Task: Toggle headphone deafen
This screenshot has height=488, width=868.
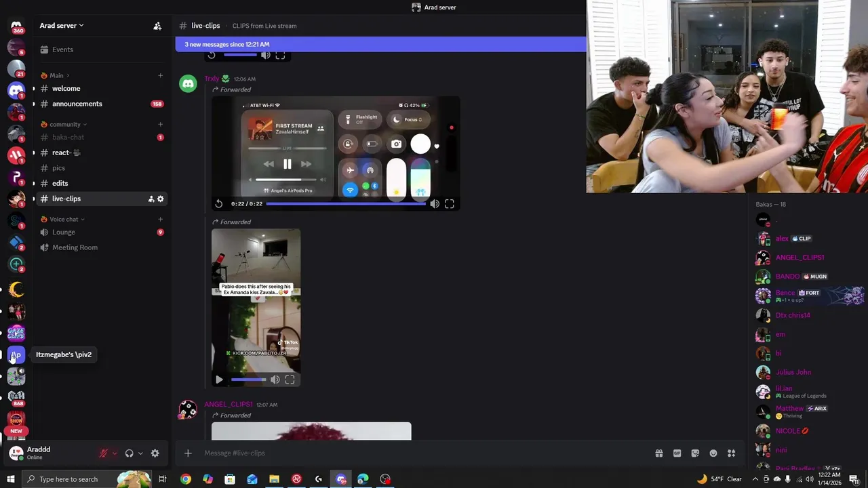Action: coord(129,453)
